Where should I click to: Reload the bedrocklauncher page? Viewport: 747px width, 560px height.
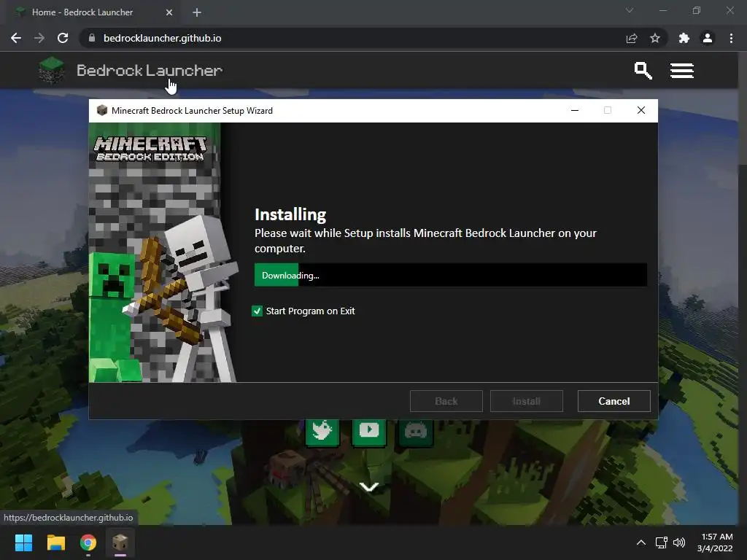pyautogui.click(x=63, y=38)
